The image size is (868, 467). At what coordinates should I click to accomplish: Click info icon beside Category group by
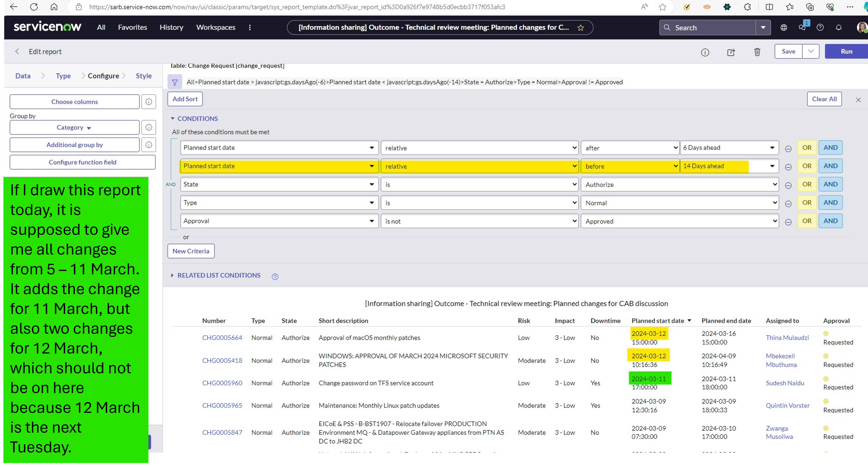149,127
